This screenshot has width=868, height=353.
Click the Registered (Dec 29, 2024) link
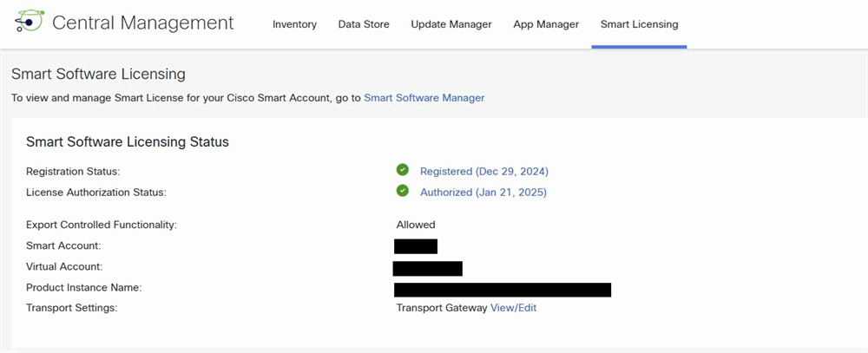484,172
